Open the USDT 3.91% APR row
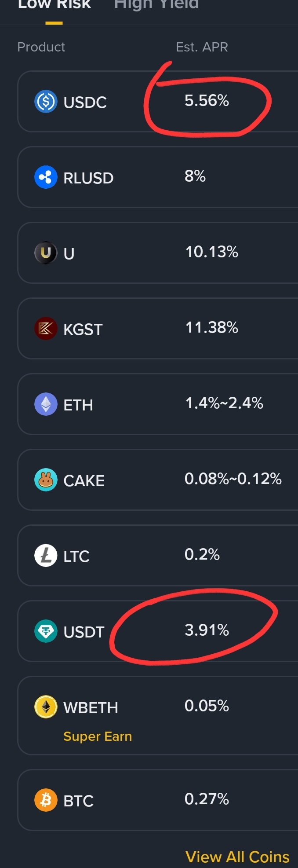Image resolution: width=298 pixels, height=868 pixels. tap(158, 631)
